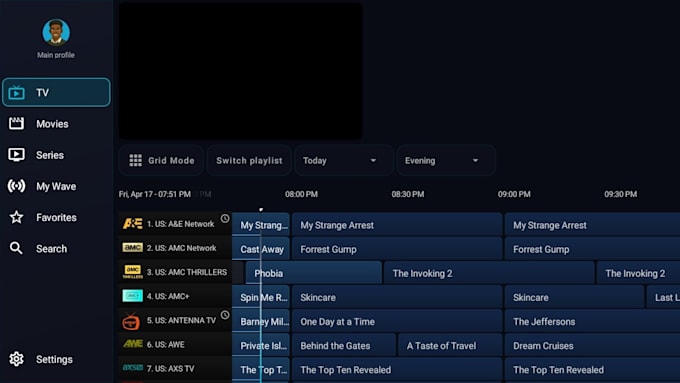
Task: Open the Settings gear icon
Action: coord(16,359)
